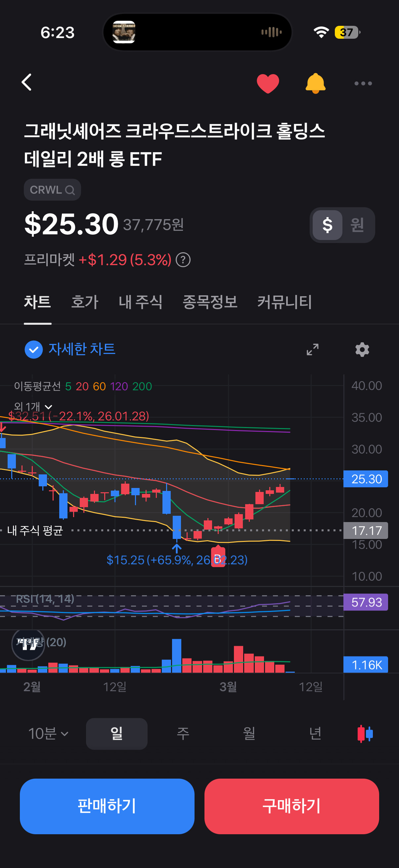Screen dimensions: 399x868
Task: Tap the TradingView logo icon
Action: [x=28, y=644]
